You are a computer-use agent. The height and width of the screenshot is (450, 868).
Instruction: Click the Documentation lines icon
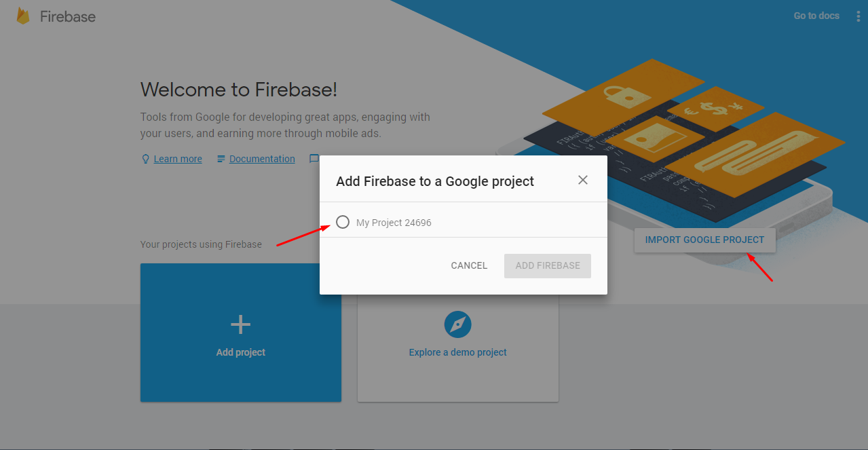pos(221,159)
